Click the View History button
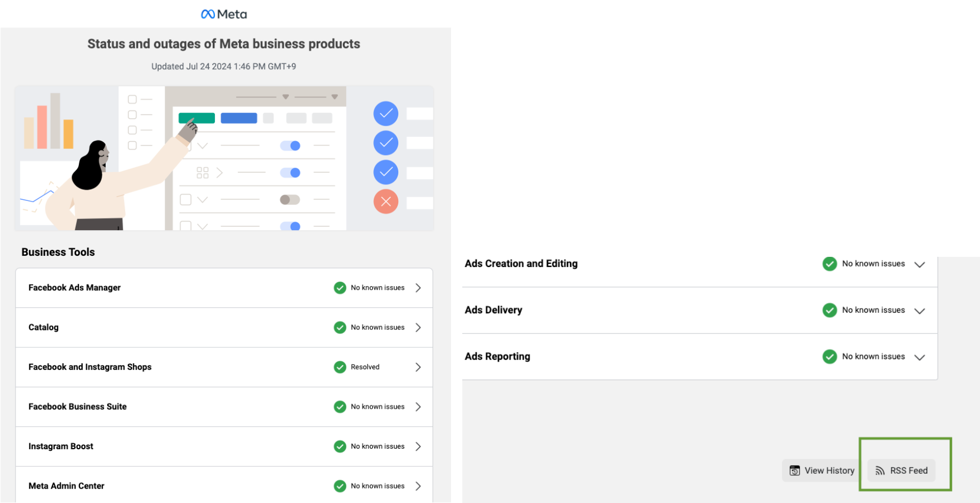Viewport: 980px width, 503px height. click(x=821, y=470)
